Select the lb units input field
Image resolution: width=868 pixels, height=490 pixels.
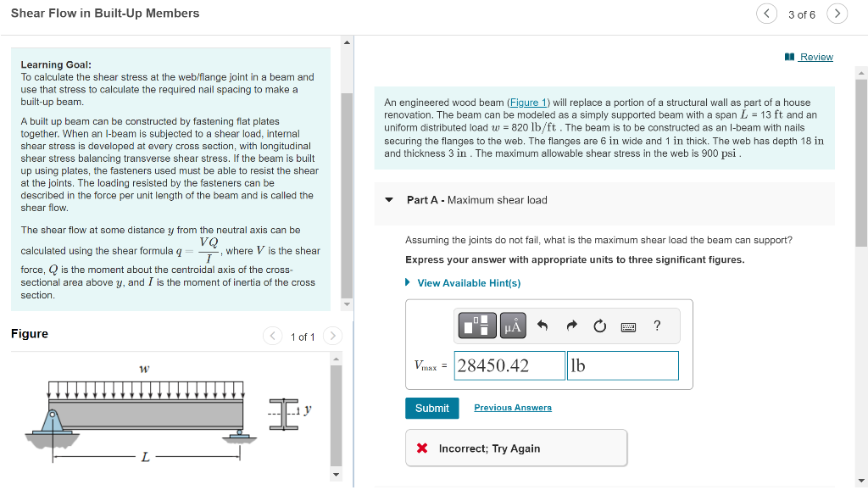(x=622, y=365)
